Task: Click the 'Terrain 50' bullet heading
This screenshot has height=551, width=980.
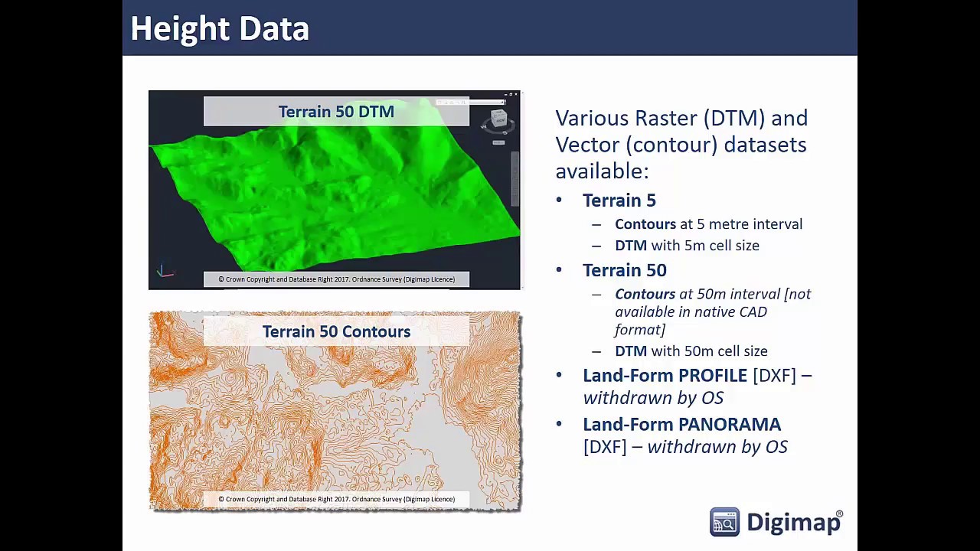Action: 624,270
